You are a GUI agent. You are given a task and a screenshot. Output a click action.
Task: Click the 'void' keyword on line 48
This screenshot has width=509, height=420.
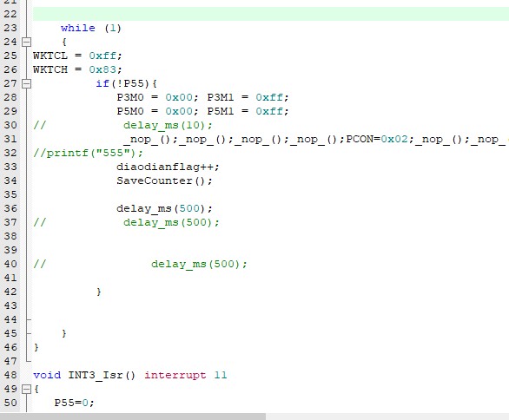tap(47, 375)
